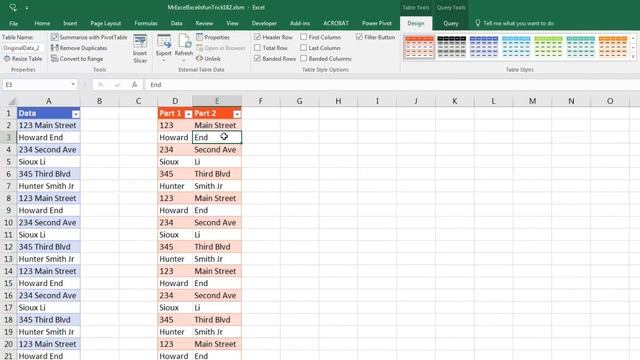The width and height of the screenshot is (640, 360).
Task: Open the Export dropdown arrow
Action: [164, 60]
